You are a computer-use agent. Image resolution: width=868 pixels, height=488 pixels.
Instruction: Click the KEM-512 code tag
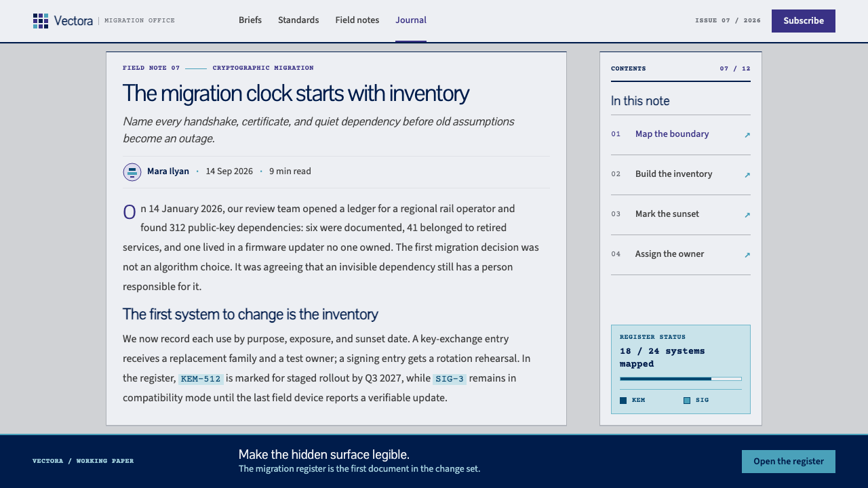coord(201,379)
